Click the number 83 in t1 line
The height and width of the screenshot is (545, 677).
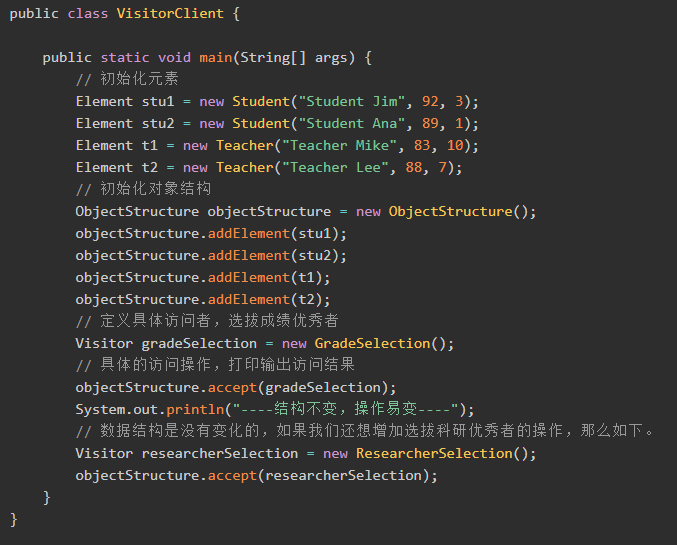pyautogui.click(x=422, y=146)
